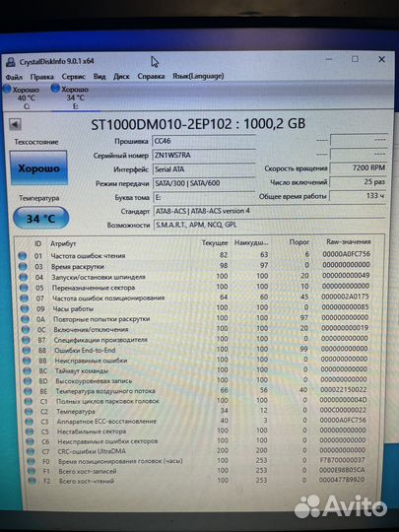399x532 pixels.
Task: Click status icon of C6 Неисправимые ошибки секторов
Action: 30,441
